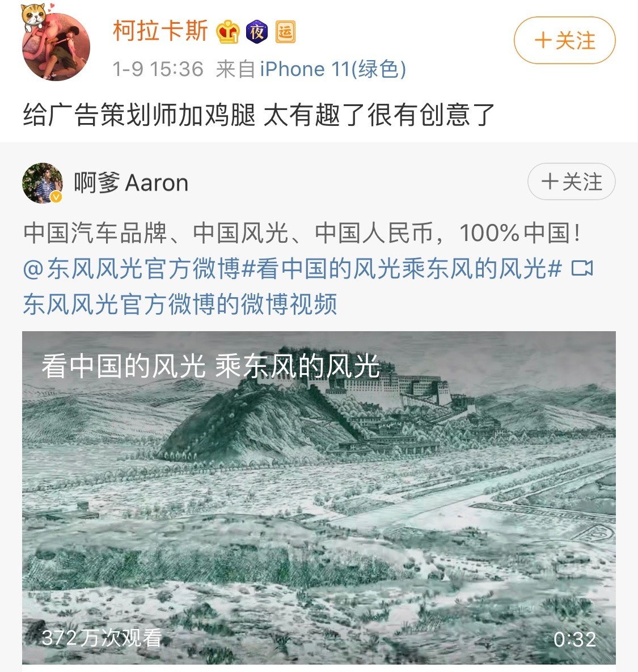Open hashtag #看中国的风光乘东风的风光#
The height and width of the screenshot is (672, 638).
coord(402,269)
